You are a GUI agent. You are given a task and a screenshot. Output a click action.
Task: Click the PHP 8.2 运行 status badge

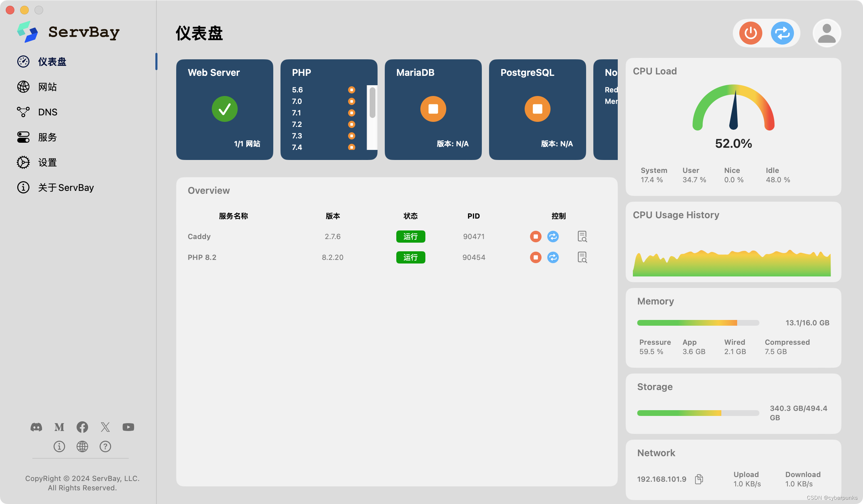411,257
